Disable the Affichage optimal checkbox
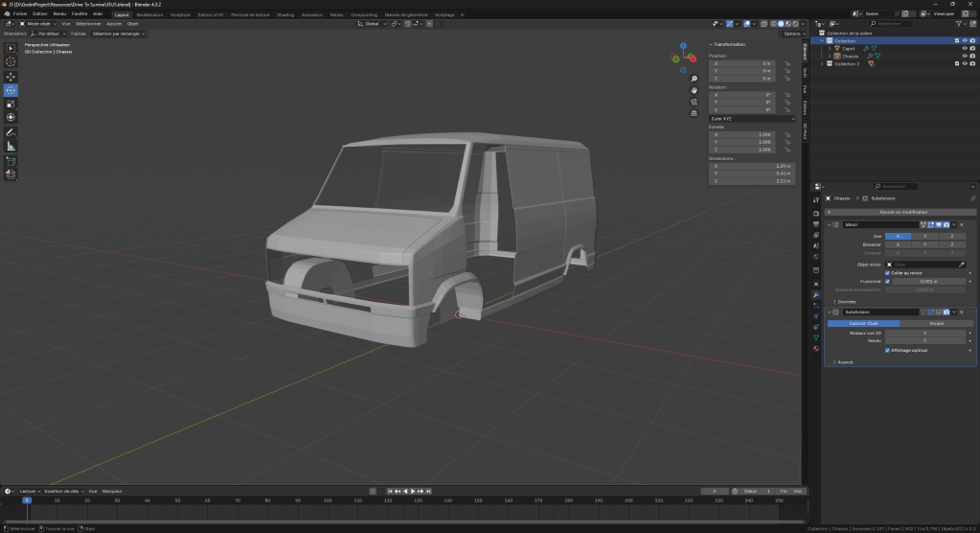This screenshot has width=980, height=533. click(x=888, y=350)
